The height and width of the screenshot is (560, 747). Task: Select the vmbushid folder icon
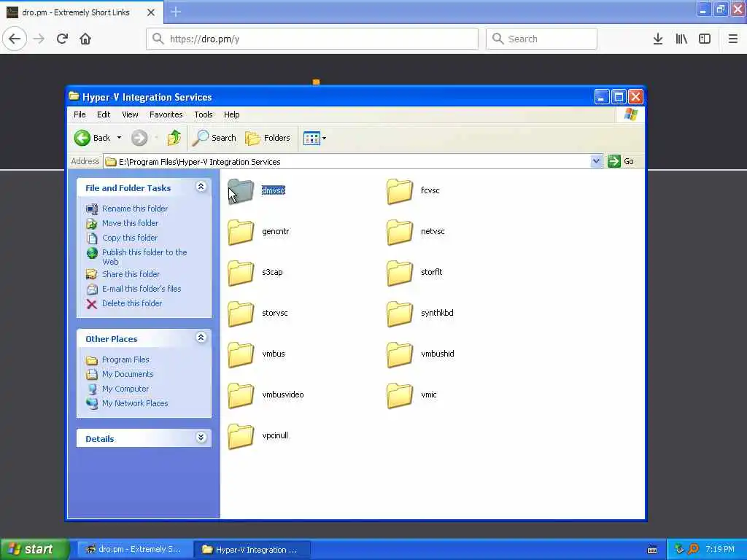[399, 355]
